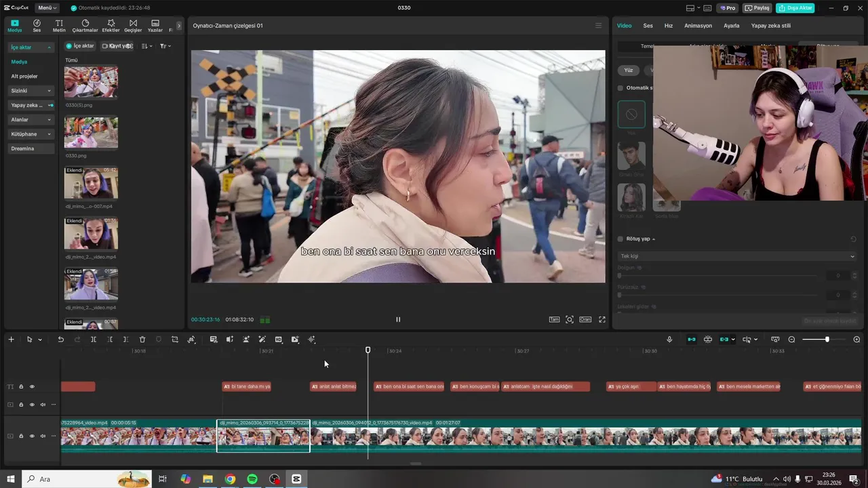Click the İçe aktar import button
The width and height of the screenshot is (868, 488).
point(80,46)
